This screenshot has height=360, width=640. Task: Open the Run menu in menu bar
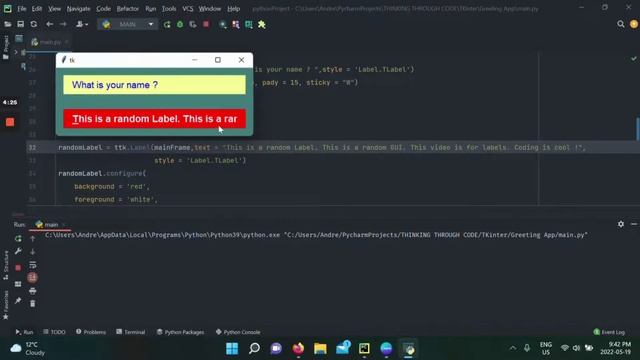click(151, 9)
